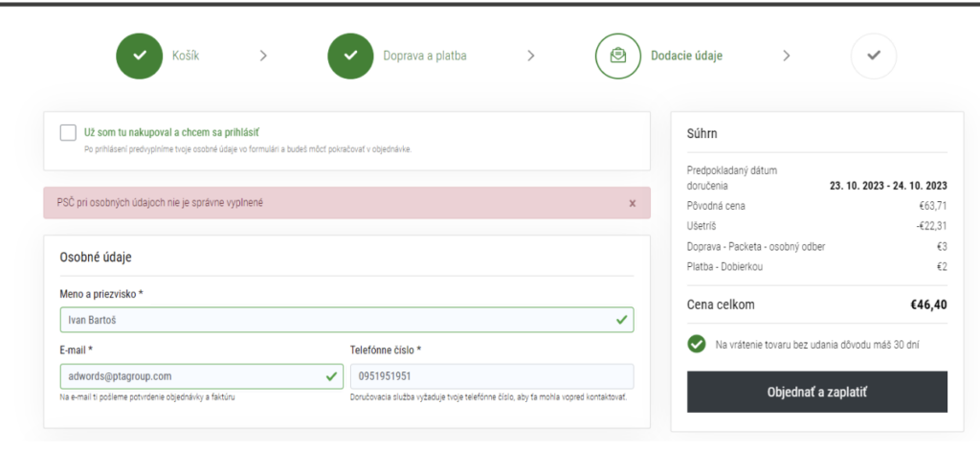This screenshot has width=980, height=451.
Task: Focus the Meno a priezvisko input field
Action: pyautogui.click(x=346, y=320)
